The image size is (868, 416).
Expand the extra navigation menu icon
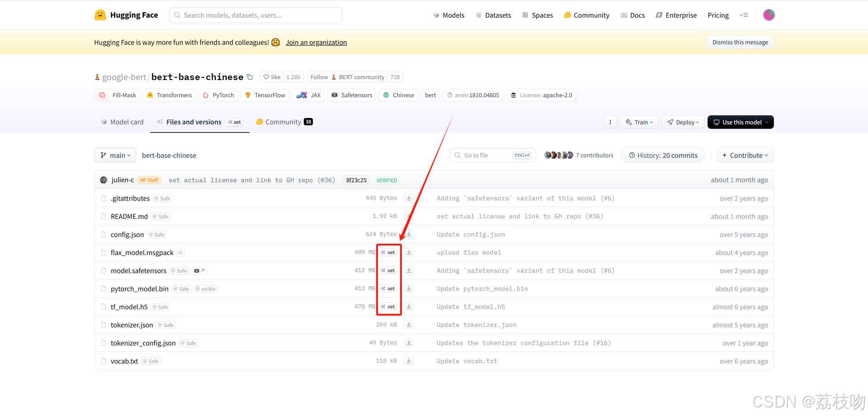[x=744, y=15]
